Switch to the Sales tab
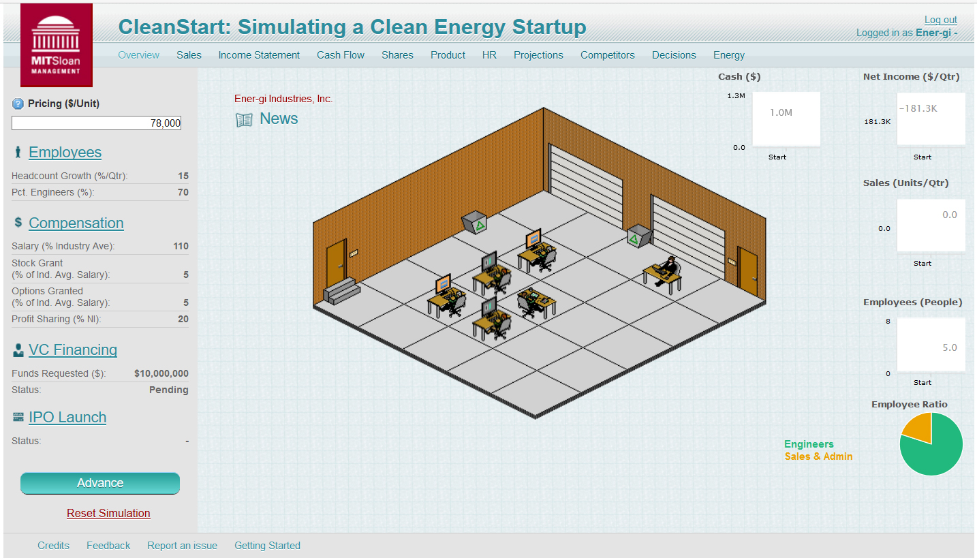Viewport: 977px width, 560px height. (x=189, y=55)
